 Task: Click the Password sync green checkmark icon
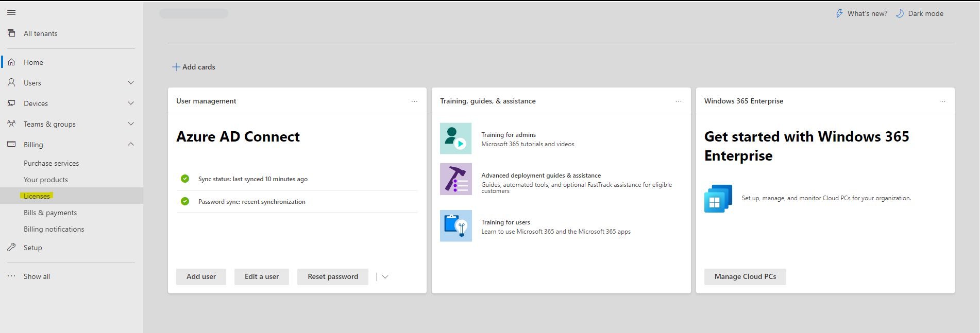pos(185,201)
